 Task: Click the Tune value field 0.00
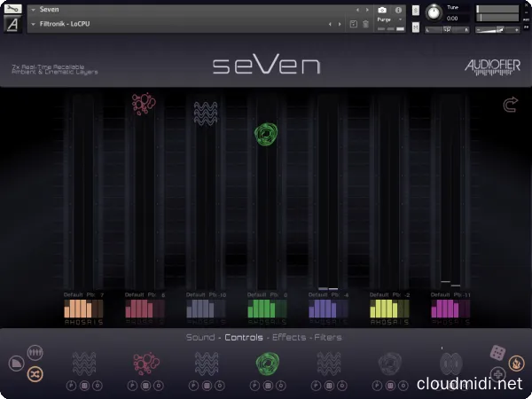point(452,19)
